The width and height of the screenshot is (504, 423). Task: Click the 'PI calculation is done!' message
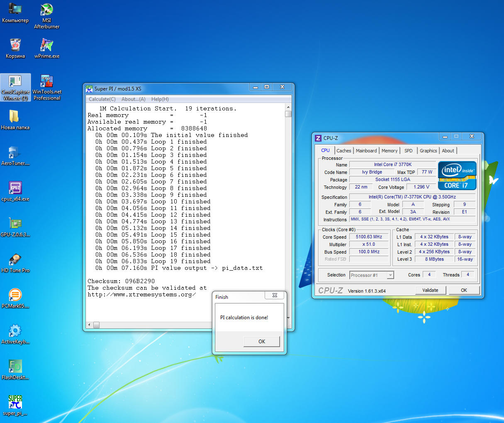(x=244, y=318)
